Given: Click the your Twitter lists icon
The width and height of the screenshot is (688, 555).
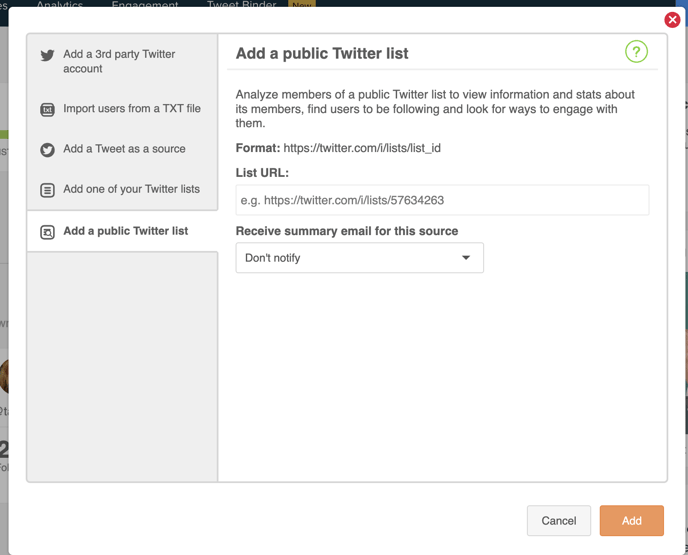Looking at the screenshot, I should (47, 190).
